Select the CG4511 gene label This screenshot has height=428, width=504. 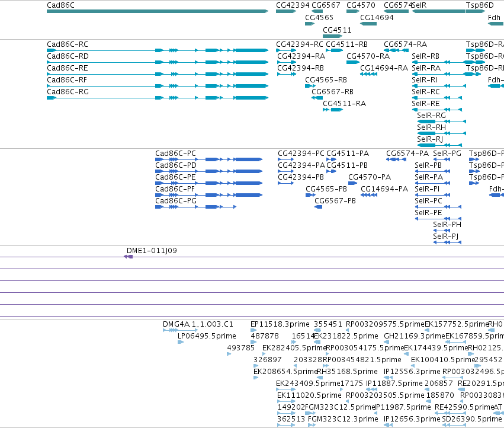click(x=337, y=30)
